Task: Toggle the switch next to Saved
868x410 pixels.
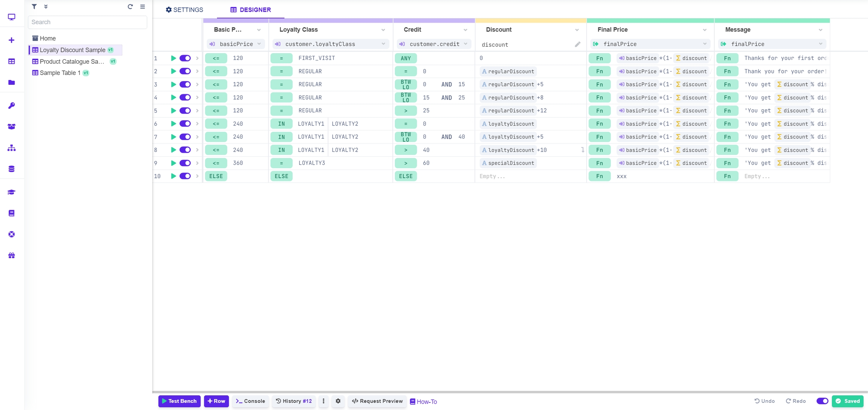Action: pyautogui.click(x=822, y=401)
